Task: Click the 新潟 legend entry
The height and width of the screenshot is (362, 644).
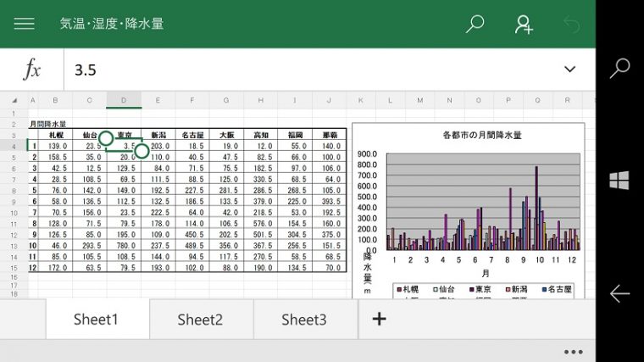Action: coord(517,289)
